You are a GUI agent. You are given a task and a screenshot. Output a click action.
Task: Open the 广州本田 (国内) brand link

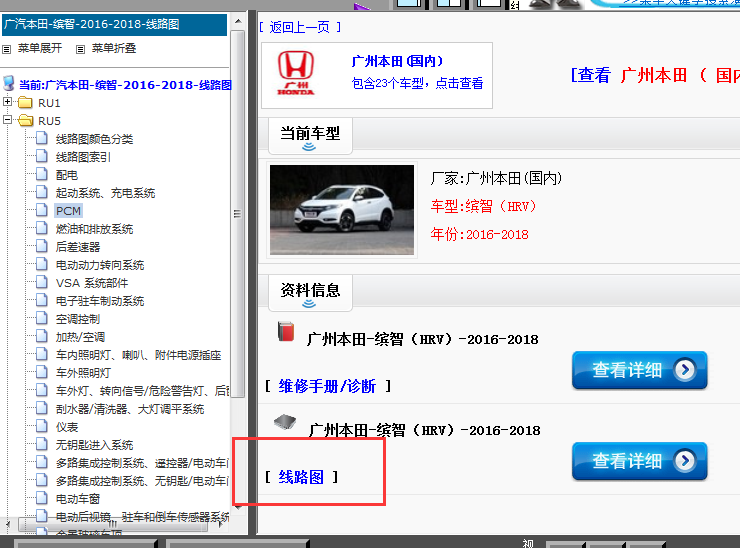(397, 61)
